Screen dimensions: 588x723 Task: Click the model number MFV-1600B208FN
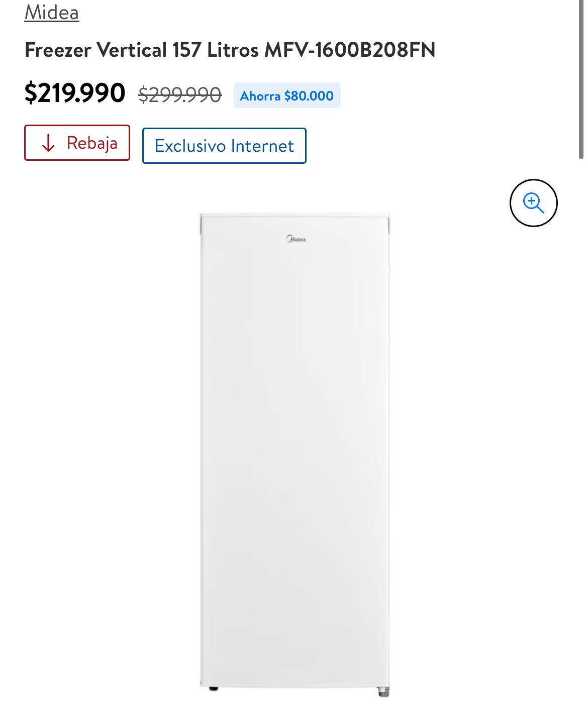coord(350,50)
